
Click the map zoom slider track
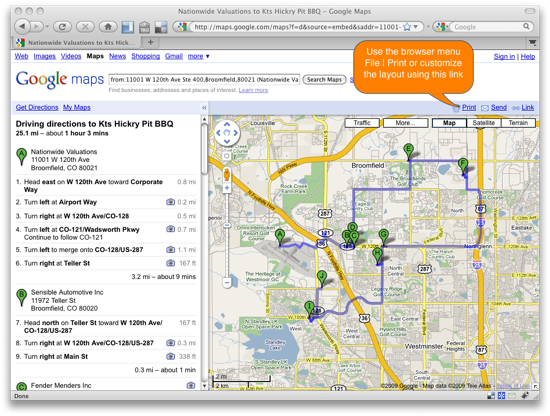click(227, 235)
